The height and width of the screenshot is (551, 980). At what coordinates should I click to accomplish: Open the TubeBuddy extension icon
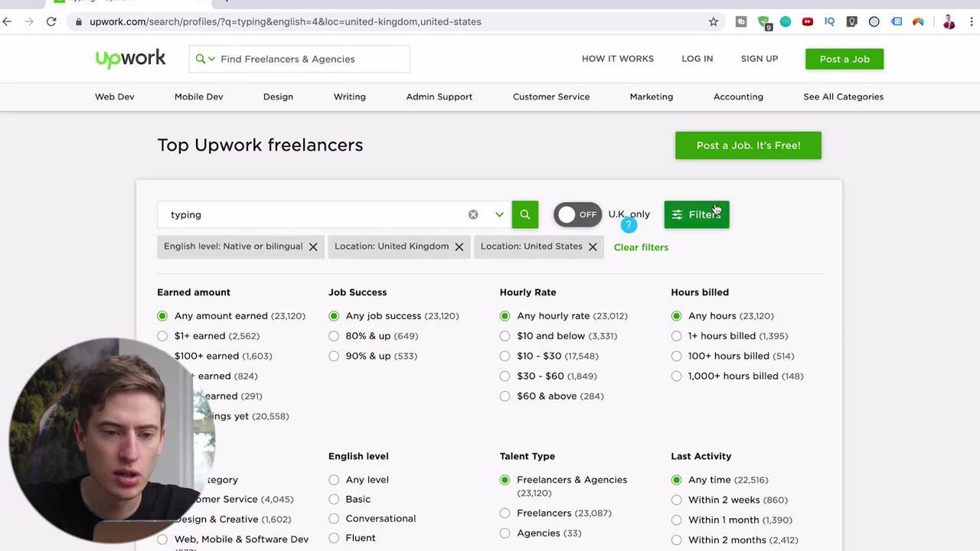pyautogui.click(x=741, y=21)
